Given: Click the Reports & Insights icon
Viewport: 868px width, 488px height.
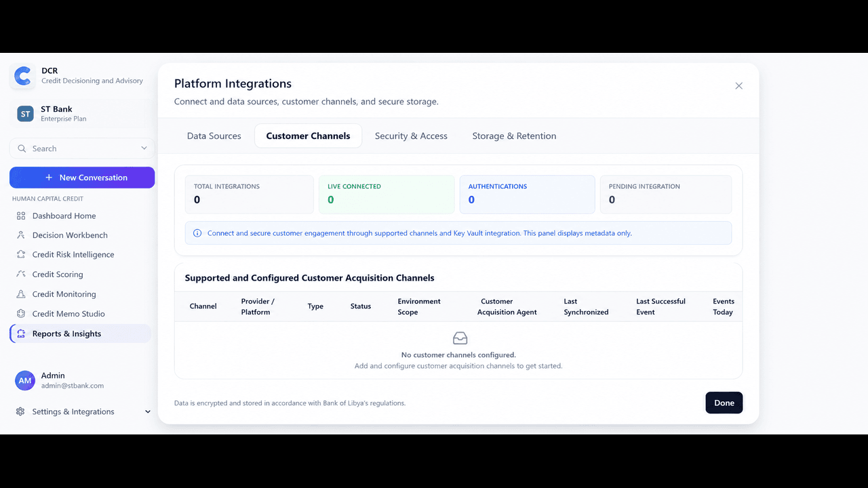Looking at the screenshot, I should pos(21,333).
